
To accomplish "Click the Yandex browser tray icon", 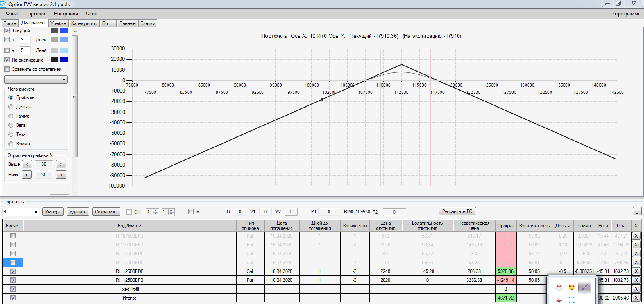I will coord(559,287).
